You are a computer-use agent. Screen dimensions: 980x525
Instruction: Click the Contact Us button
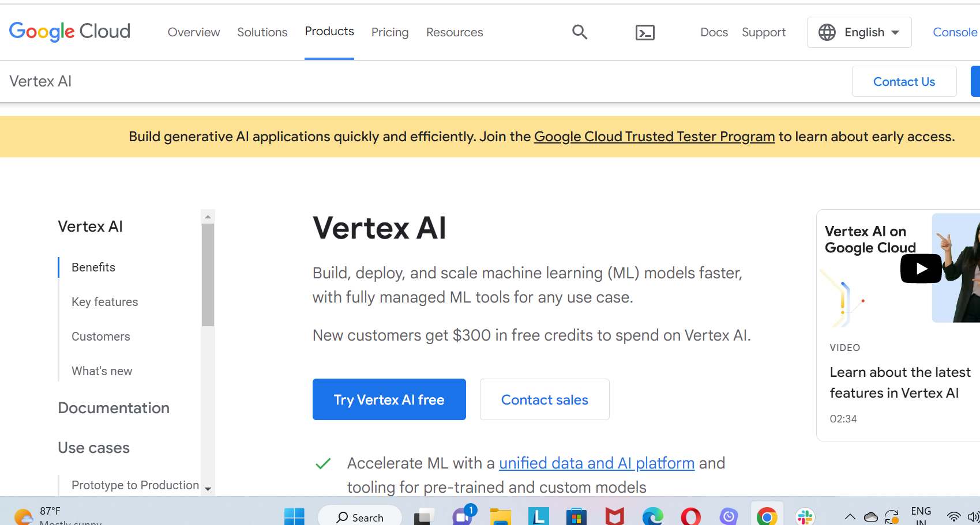coord(904,82)
